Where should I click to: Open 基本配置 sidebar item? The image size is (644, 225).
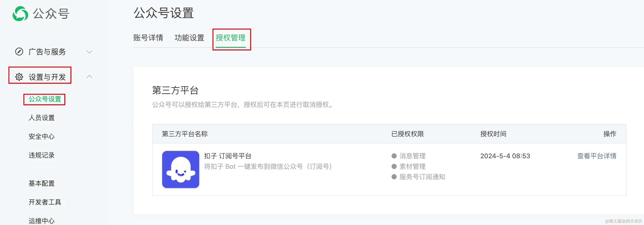click(x=41, y=183)
